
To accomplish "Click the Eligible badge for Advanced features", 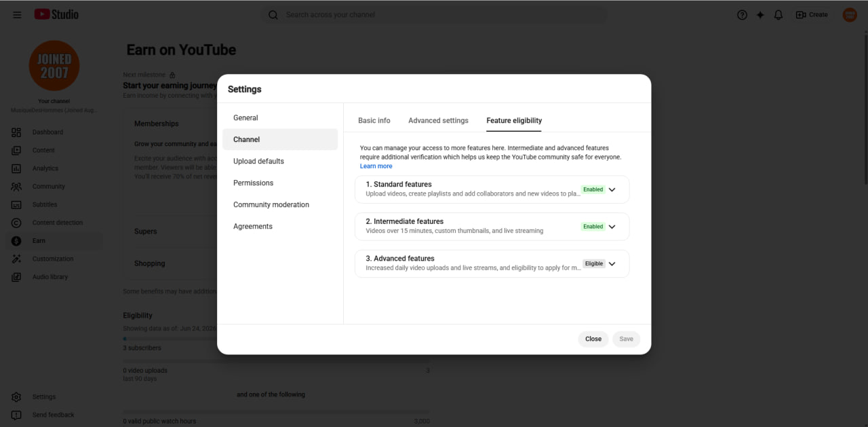I will click(594, 264).
